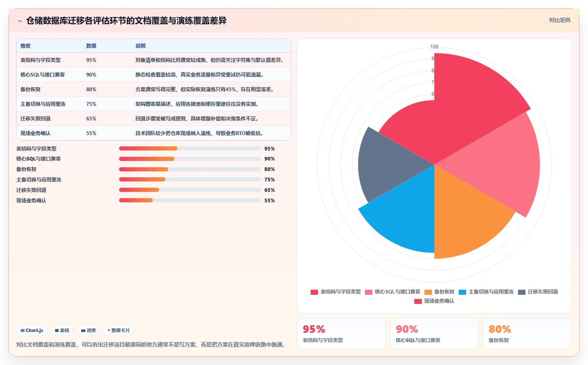Viewport: 588px width, 365px height.
Task: Toggle 现场业务确认 legend item
Action: pos(434,301)
